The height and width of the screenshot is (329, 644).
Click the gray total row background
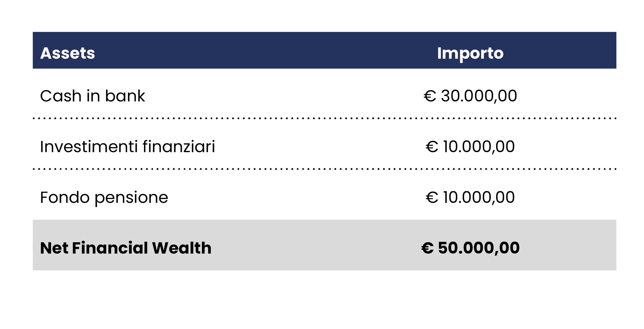325,245
